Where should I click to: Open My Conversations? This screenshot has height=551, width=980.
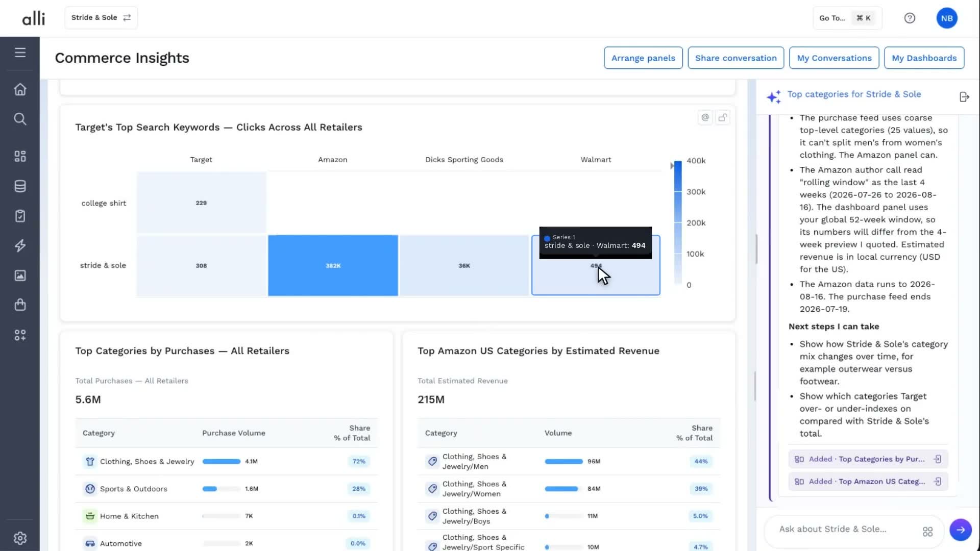tap(834, 58)
